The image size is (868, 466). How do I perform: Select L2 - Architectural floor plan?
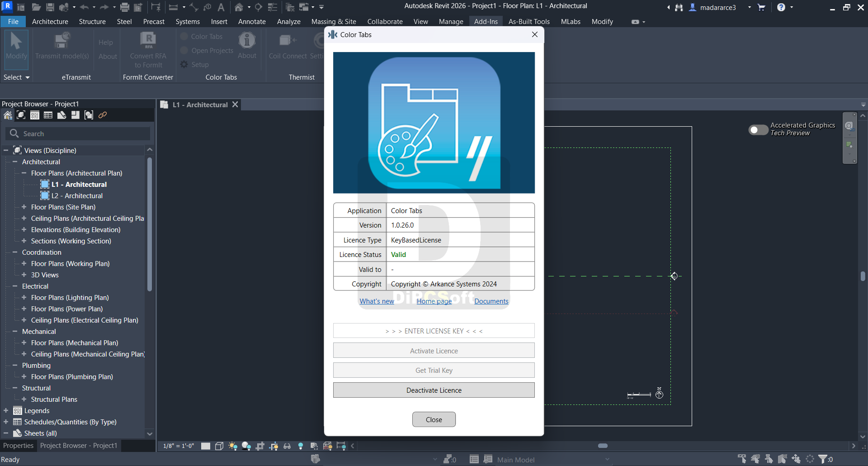click(77, 195)
